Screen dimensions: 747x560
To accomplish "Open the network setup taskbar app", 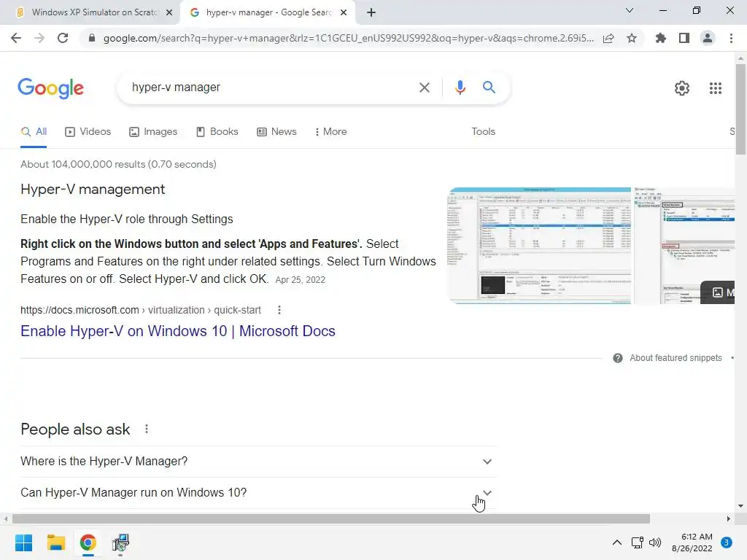I will tap(120, 542).
